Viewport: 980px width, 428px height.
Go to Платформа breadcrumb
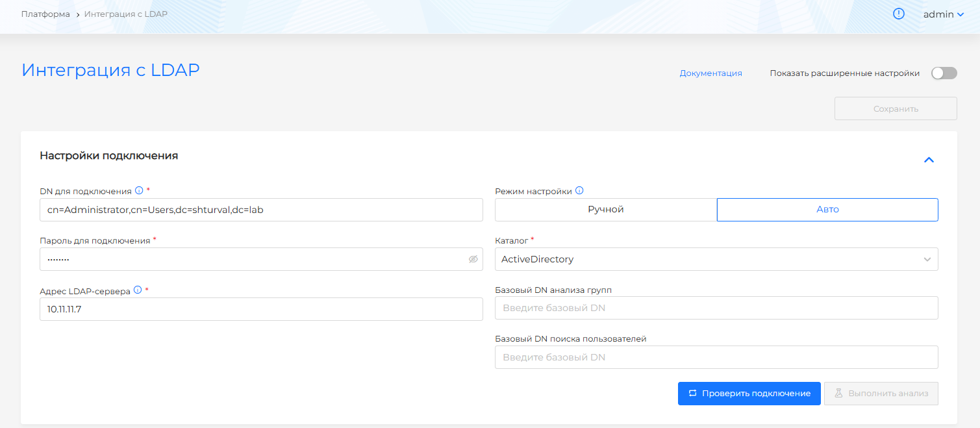[45, 14]
